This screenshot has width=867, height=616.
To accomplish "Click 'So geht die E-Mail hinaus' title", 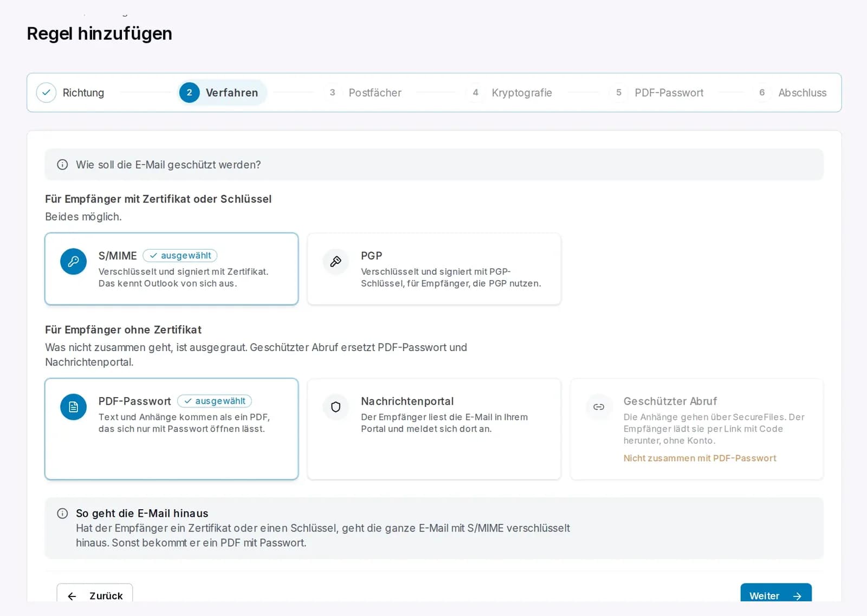I will point(142,514).
